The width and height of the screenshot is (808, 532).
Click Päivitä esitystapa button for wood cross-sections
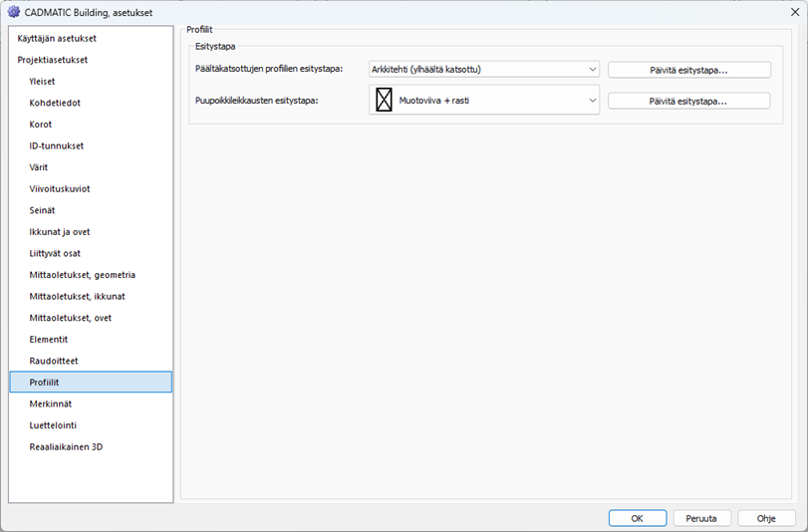688,101
